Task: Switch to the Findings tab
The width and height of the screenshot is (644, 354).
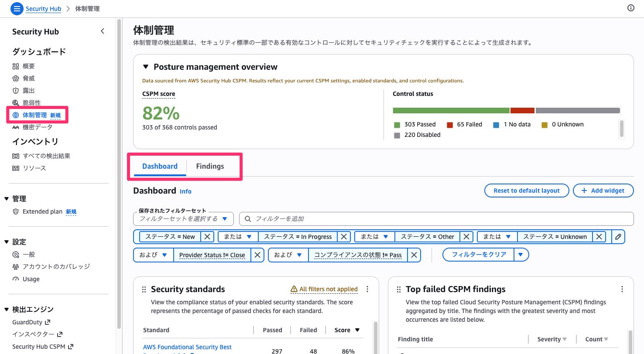Action: (210, 166)
